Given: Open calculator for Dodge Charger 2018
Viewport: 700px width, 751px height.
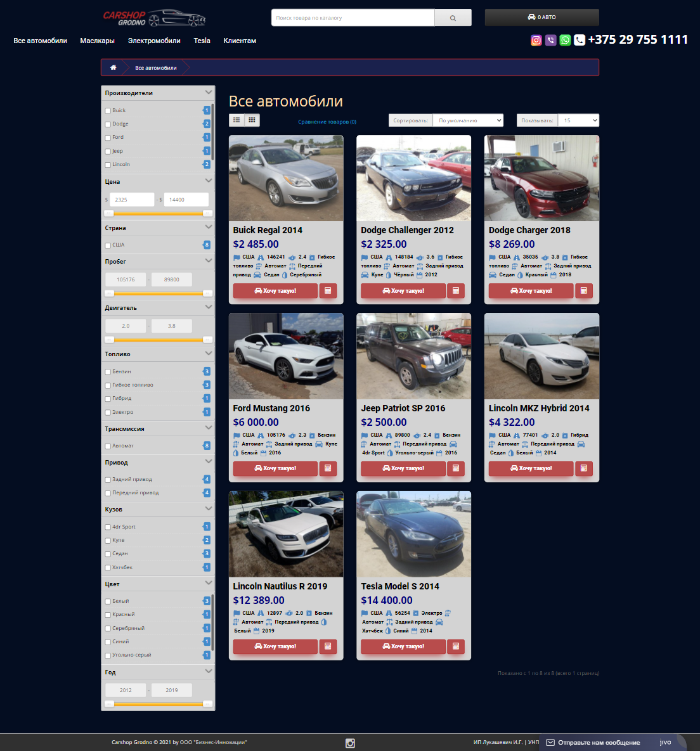Looking at the screenshot, I should tap(583, 291).
